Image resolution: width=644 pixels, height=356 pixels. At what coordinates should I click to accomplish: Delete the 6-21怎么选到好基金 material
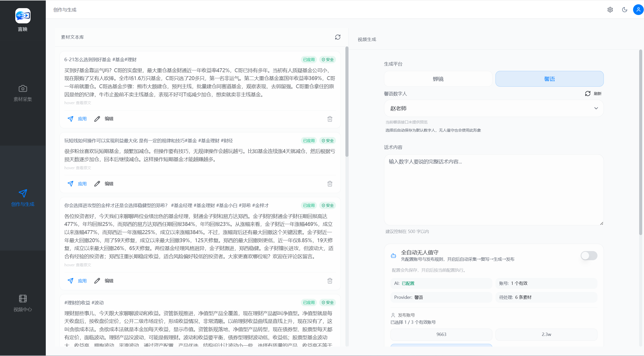pos(330,119)
